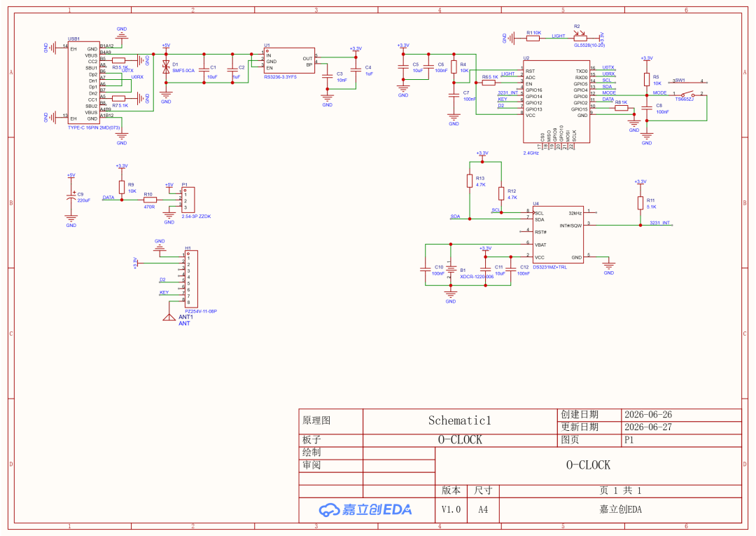Click the 'TYPE-C 16PIN 2MD(073)' label
This screenshot has height=536, width=756.
94,128
